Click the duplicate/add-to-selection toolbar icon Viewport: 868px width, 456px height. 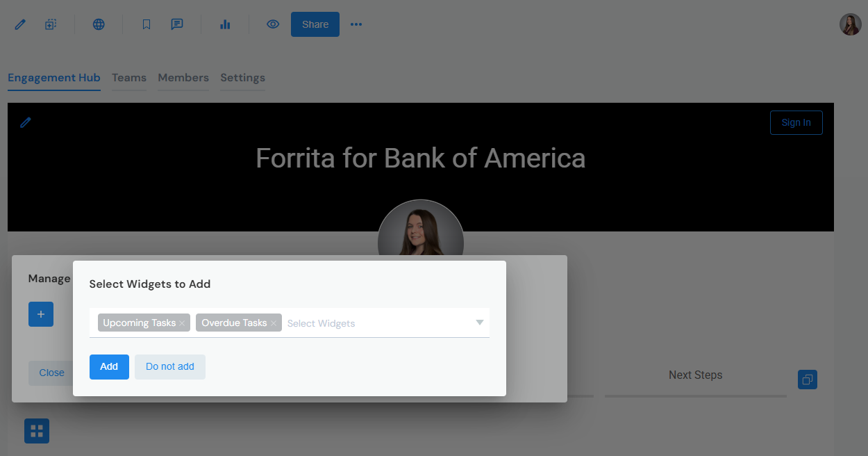point(51,24)
